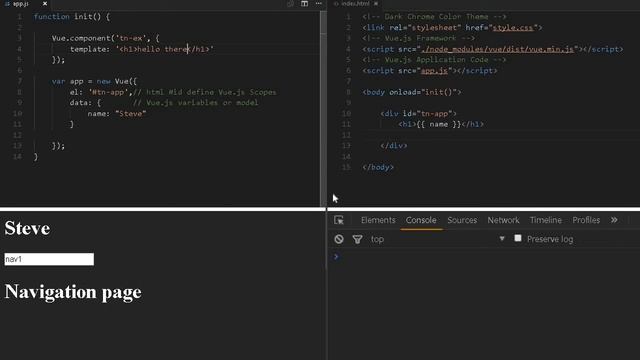Click the el: '#tn-app' code line
This screenshot has width=640, height=360.
[173, 92]
